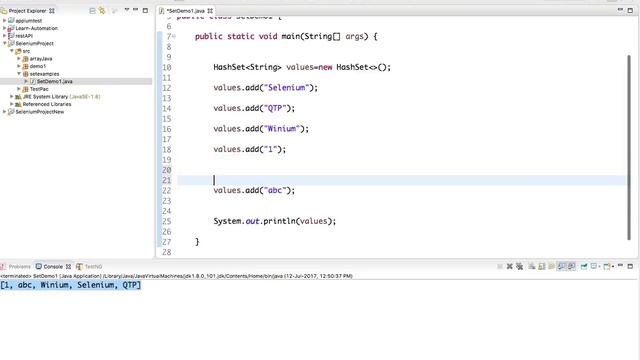
Task: Click the JRE System Library icon
Action: pyautogui.click(x=18, y=97)
